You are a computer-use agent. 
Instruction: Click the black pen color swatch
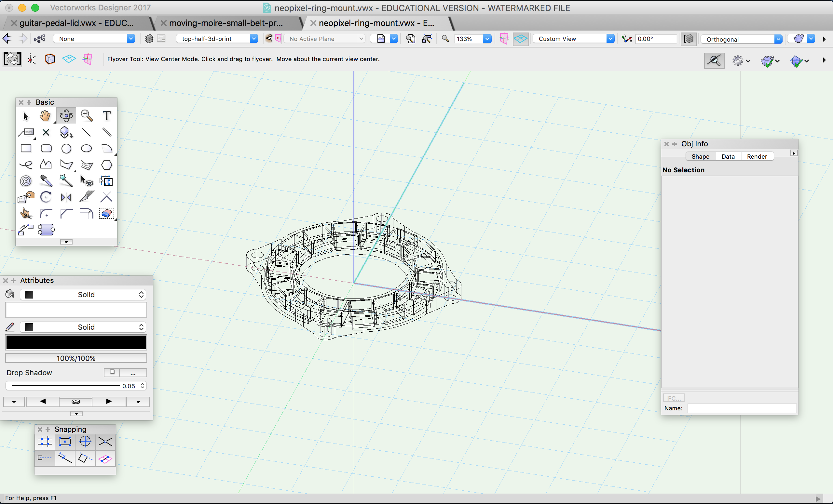pos(76,342)
